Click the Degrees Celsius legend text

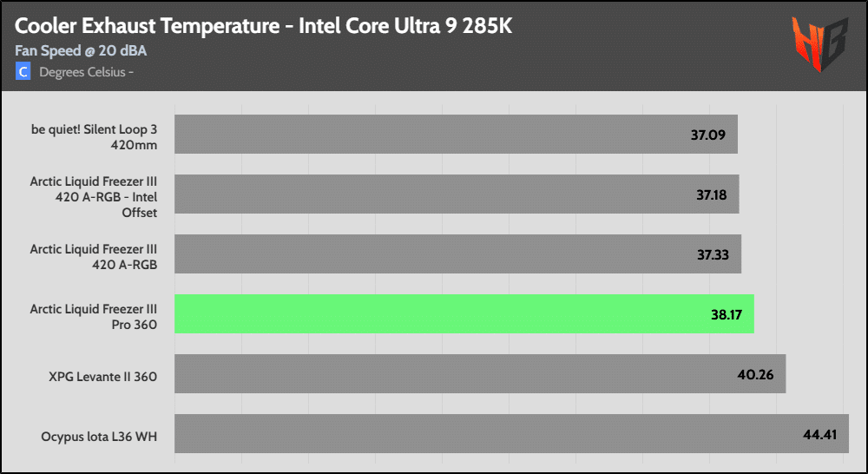(86, 71)
